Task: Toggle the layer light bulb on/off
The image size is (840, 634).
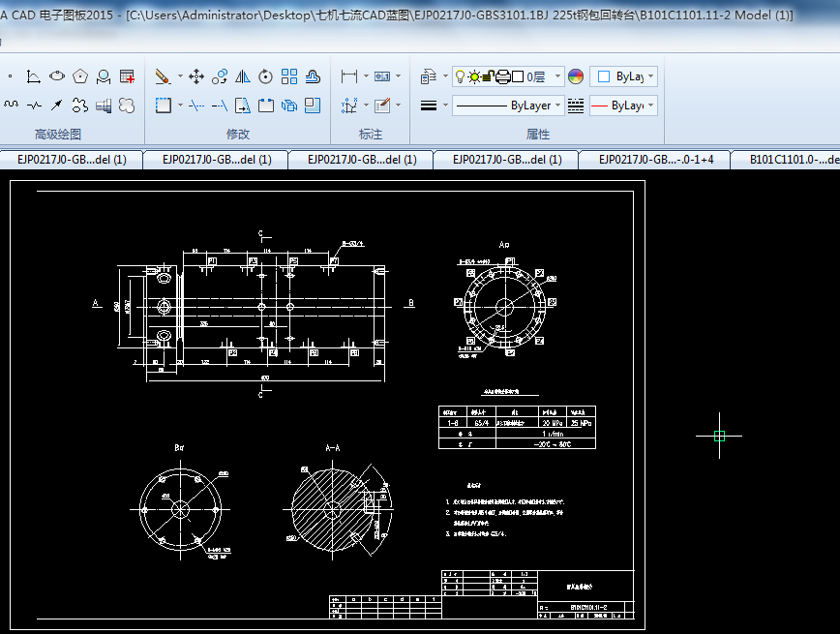Action: coord(461,76)
